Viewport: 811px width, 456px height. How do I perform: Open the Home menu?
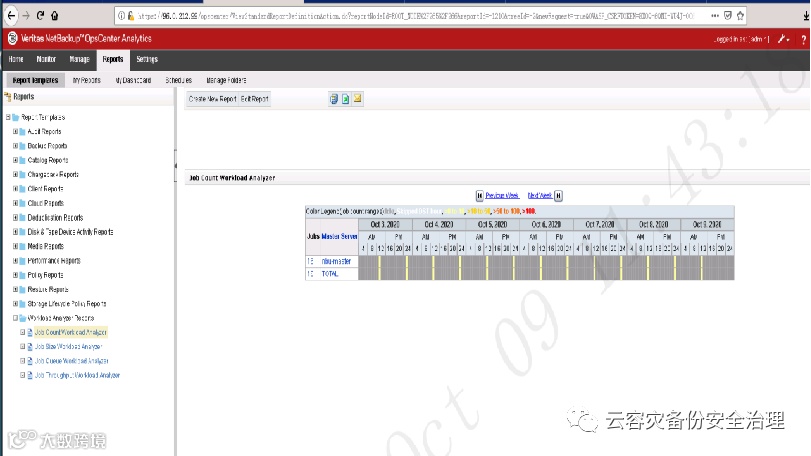16,59
